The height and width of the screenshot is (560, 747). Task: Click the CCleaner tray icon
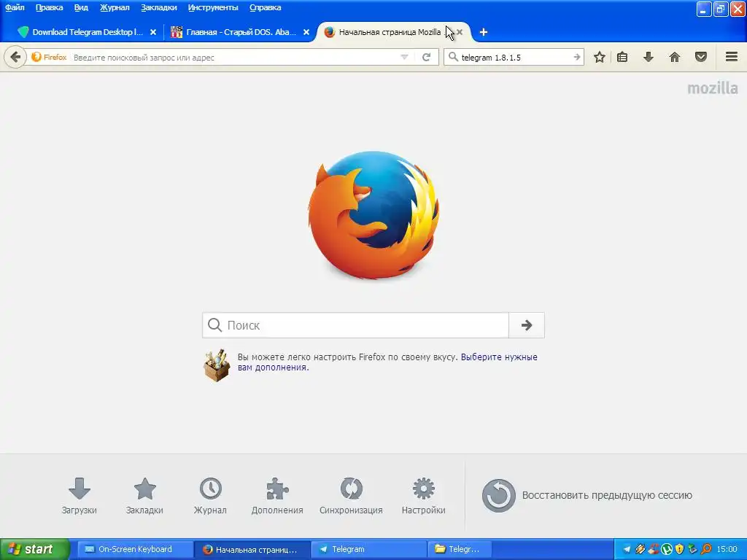[x=653, y=549]
